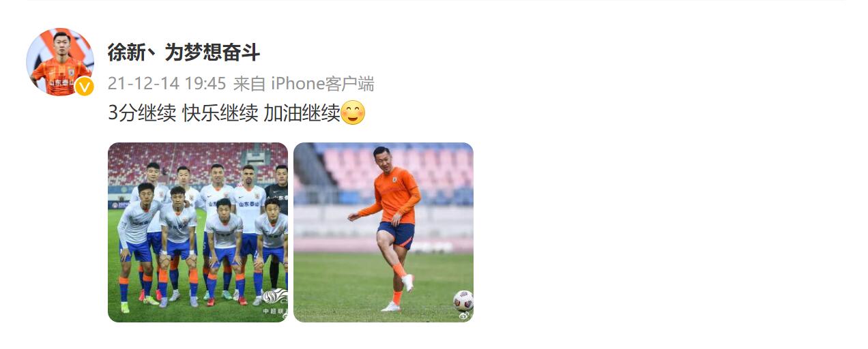Open the player kicking ball photo thumbnail
868x349 pixels.
[384, 232]
